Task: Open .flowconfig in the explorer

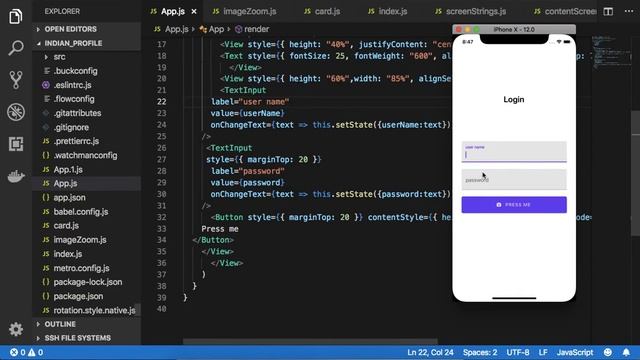Action: [x=74, y=99]
